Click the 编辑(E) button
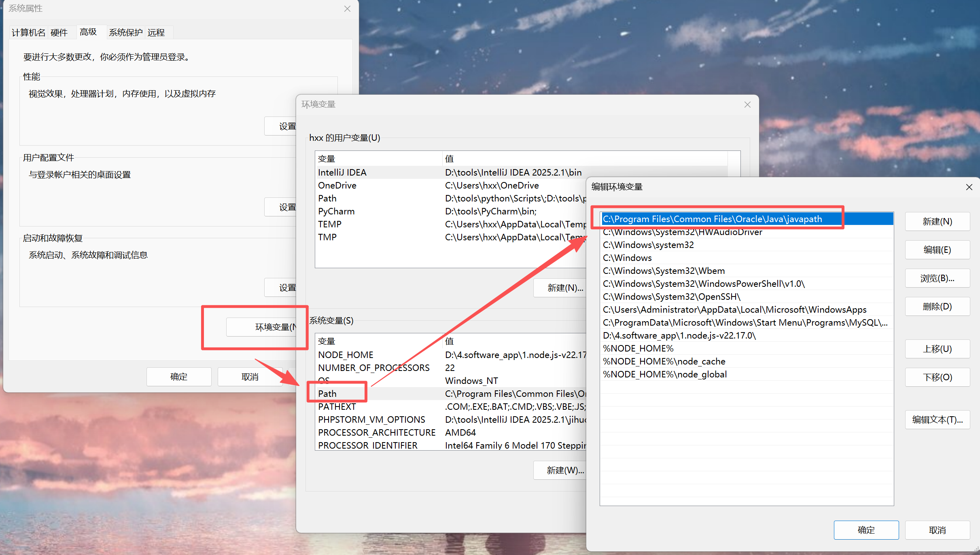The width and height of the screenshot is (980, 555). point(937,250)
